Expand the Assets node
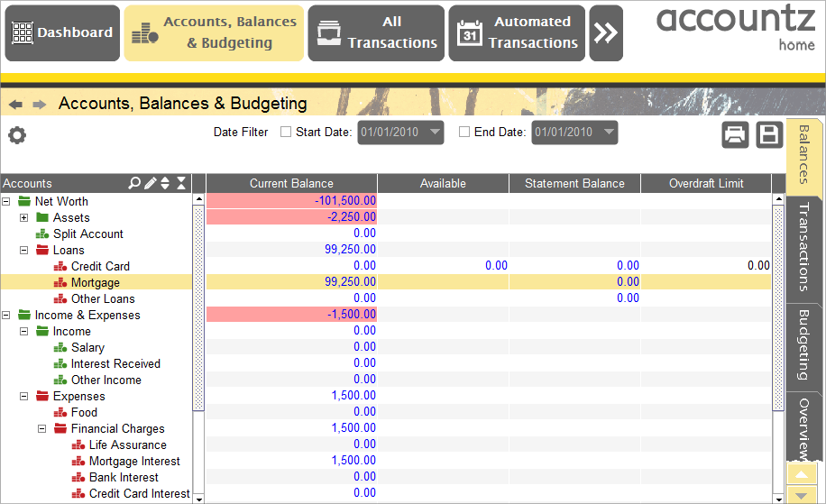Viewport: 826px width, 504px height. pyautogui.click(x=23, y=217)
